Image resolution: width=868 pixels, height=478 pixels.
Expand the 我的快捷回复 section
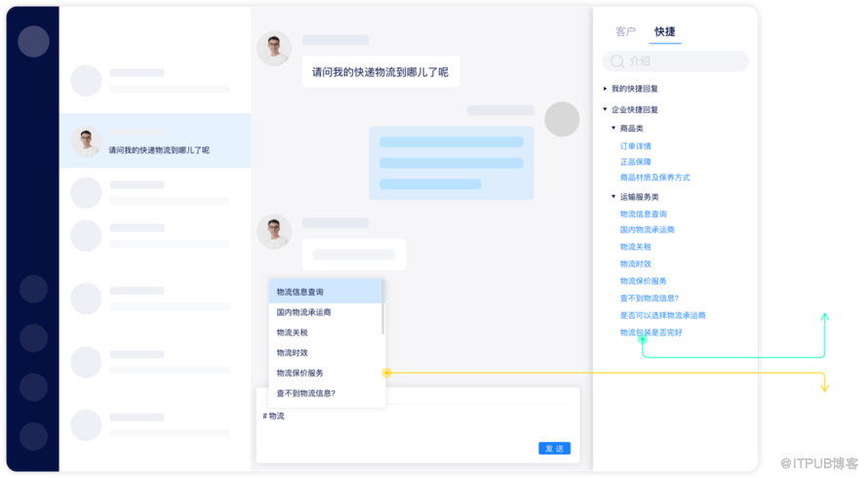606,89
